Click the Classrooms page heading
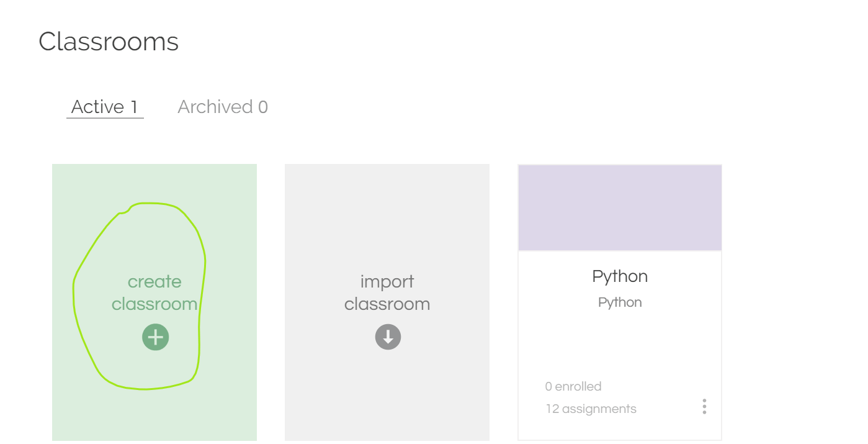The image size is (868, 444). coord(109,42)
